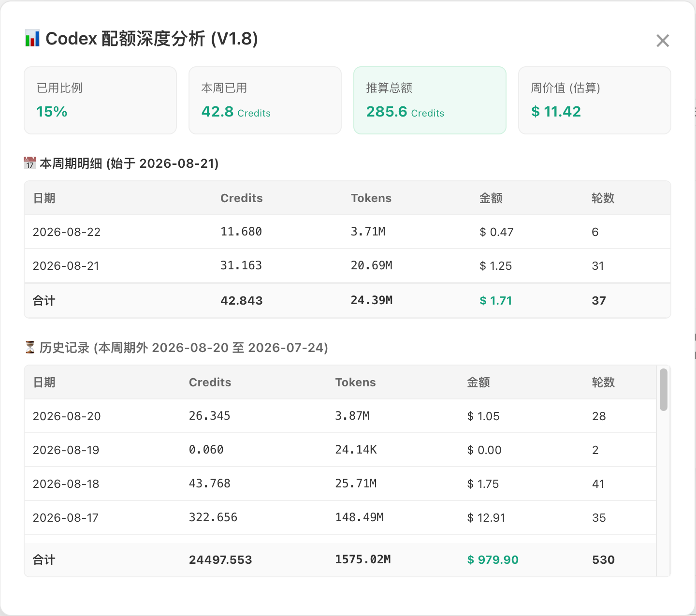
Task: Select the history date '2026-08-19'
Action: 66,450
